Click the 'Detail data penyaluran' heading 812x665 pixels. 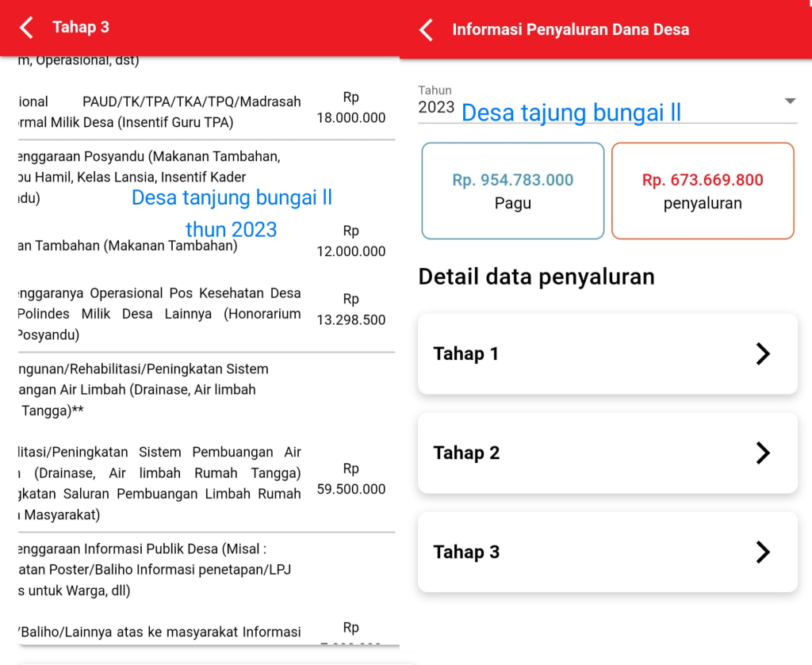pyautogui.click(x=536, y=277)
